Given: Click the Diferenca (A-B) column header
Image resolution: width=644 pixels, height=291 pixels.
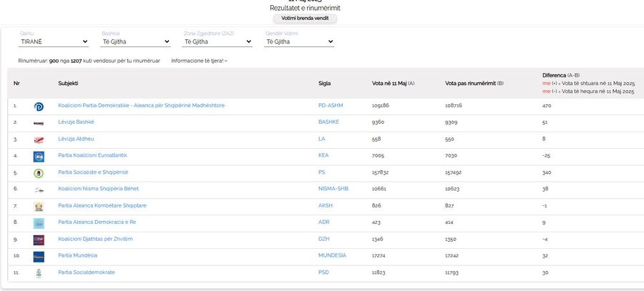Looking at the screenshot, I should (x=561, y=76).
